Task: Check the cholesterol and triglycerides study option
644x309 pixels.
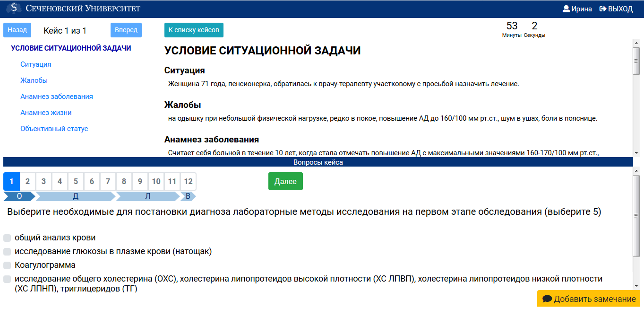Action: (7, 279)
